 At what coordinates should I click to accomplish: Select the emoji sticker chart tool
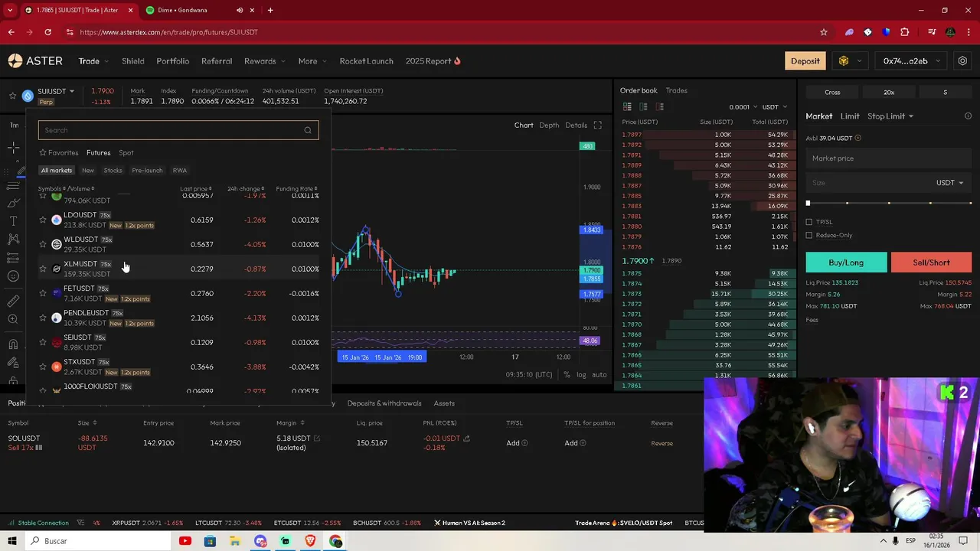coord(13,276)
